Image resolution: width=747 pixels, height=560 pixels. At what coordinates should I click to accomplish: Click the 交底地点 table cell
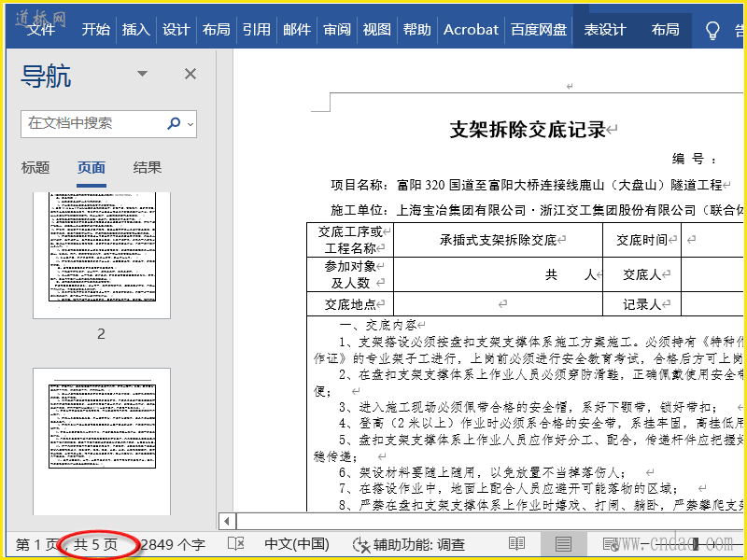(x=351, y=304)
